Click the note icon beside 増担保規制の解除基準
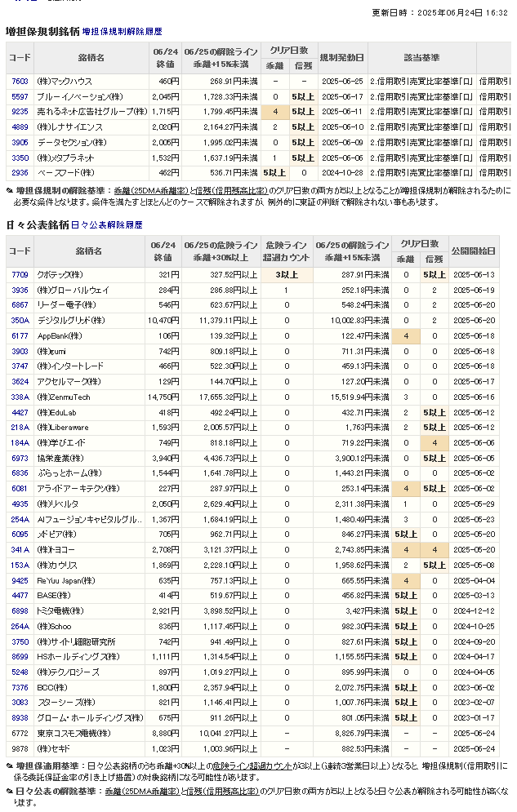 click(9, 191)
